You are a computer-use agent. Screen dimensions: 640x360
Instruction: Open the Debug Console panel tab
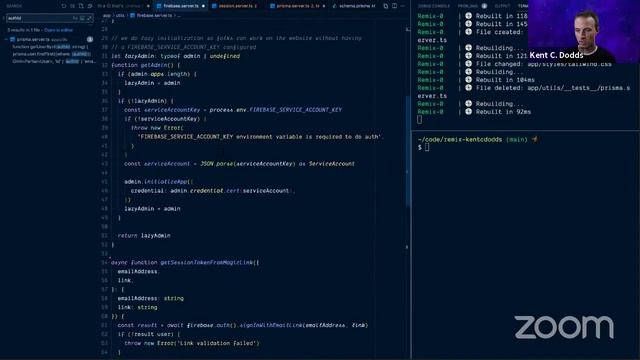(433, 6)
